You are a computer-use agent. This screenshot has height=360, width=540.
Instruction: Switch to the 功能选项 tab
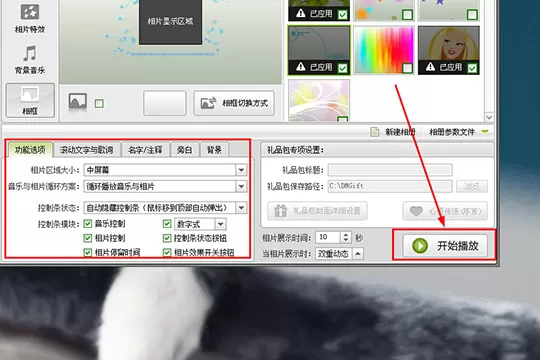pos(30,150)
